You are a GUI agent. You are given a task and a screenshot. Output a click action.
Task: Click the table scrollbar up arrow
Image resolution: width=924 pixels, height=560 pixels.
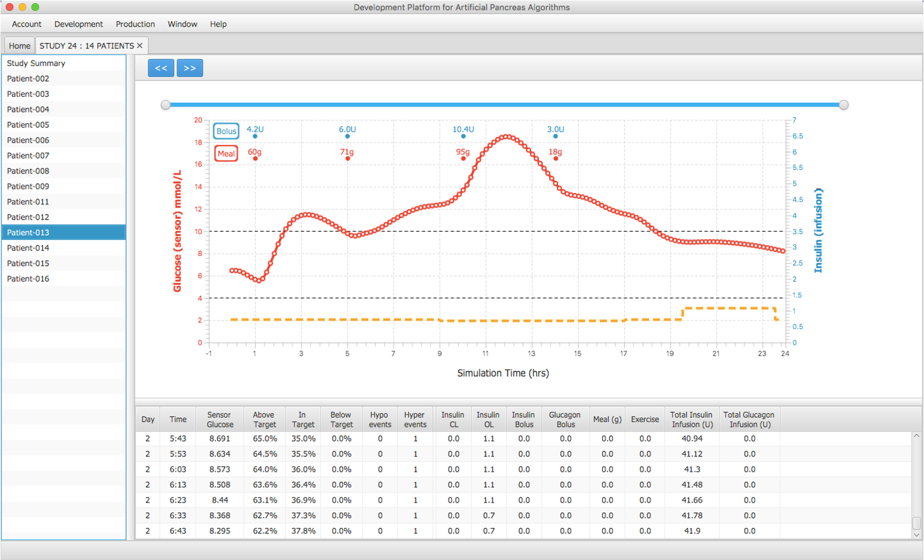pos(916,435)
